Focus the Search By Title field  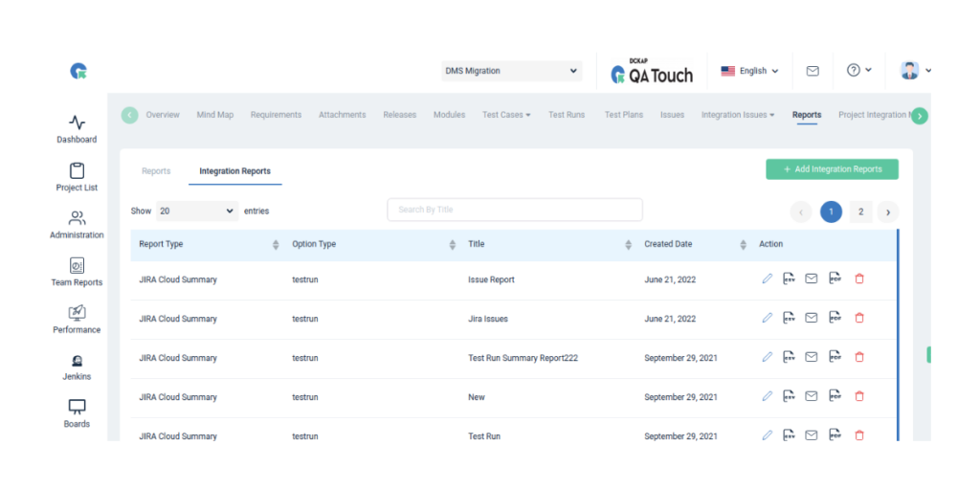click(515, 210)
